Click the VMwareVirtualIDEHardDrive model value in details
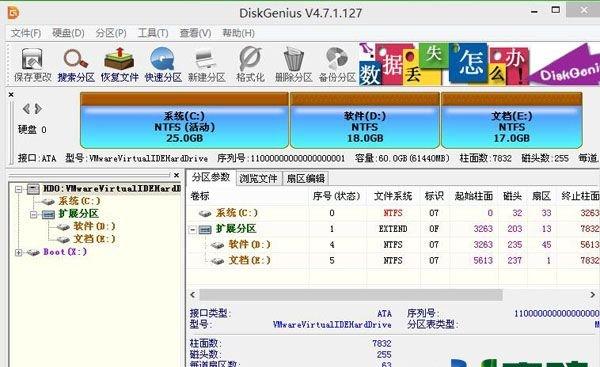The width and height of the screenshot is (600, 367). [332, 325]
